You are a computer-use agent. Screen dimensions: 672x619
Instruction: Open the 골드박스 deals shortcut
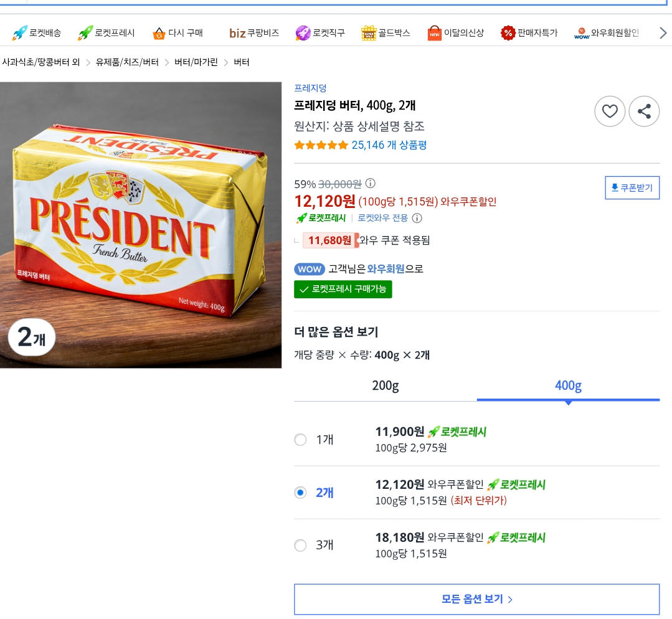click(x=386, y=33)
